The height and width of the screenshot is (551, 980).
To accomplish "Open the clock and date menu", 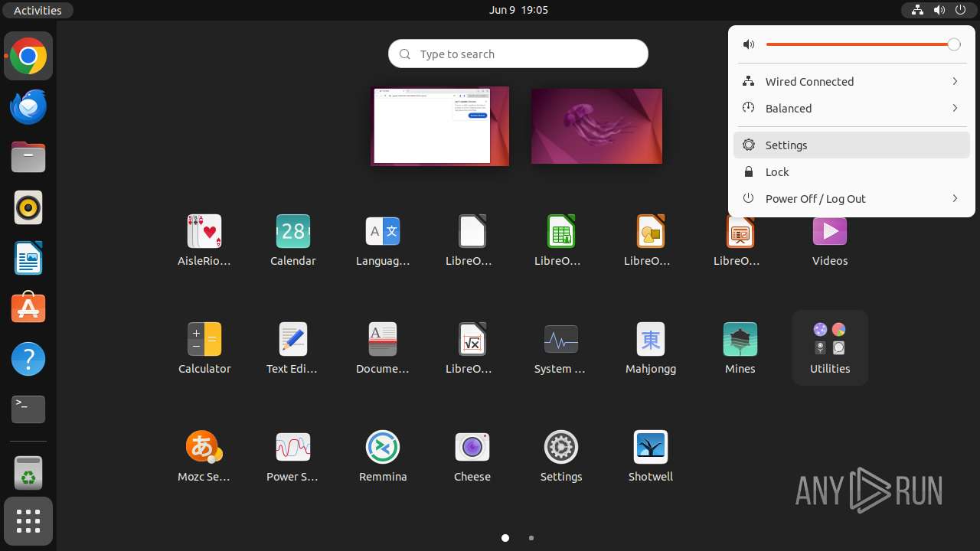I will (x=518, y=10).
